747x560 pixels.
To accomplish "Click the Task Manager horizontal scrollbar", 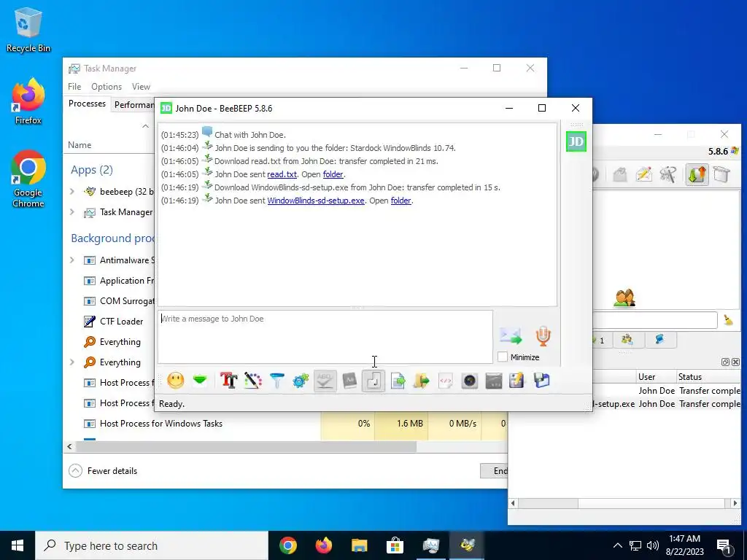I will pyautogui.click(x=246, y=447).
